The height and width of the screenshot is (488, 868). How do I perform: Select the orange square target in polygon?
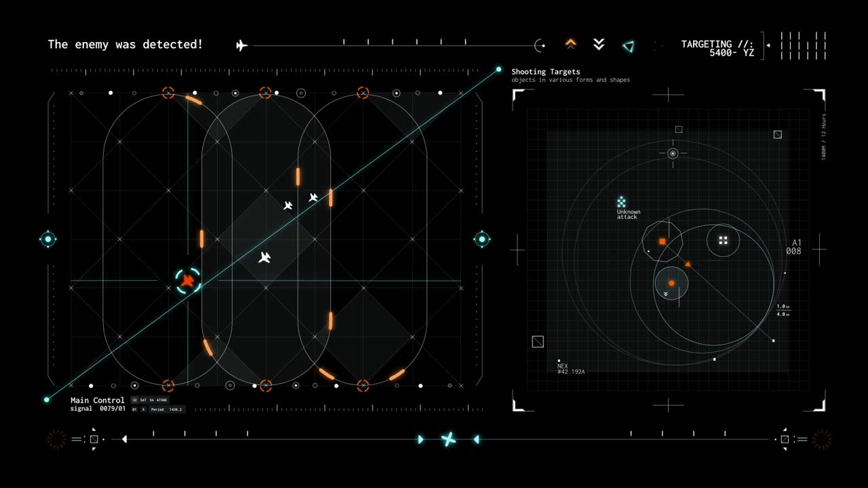(x=662, y=241)
